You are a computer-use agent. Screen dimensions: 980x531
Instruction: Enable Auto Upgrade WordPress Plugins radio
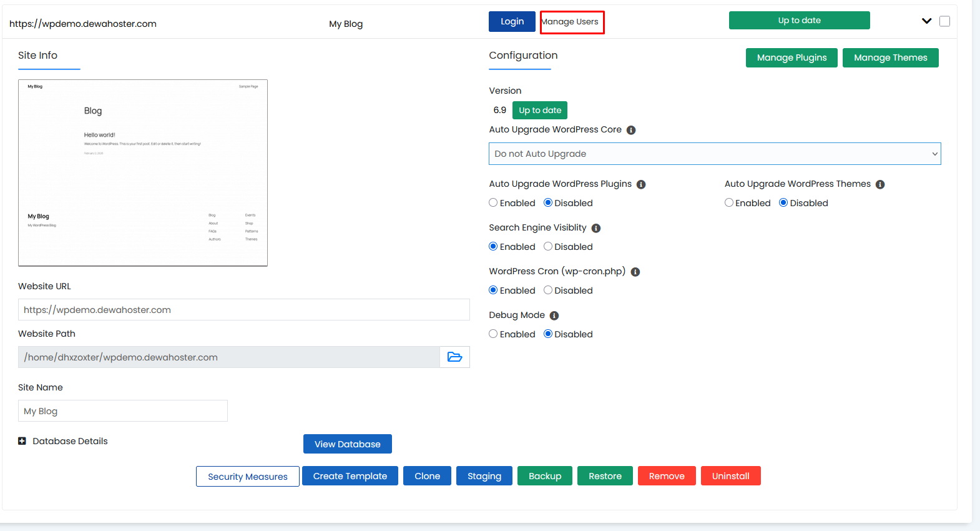point(493,202)
